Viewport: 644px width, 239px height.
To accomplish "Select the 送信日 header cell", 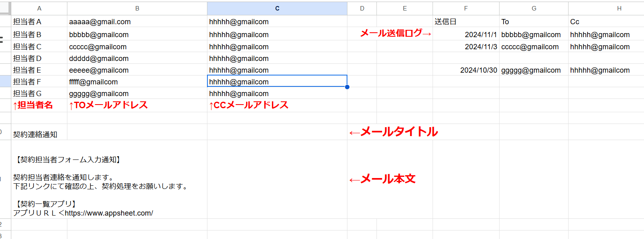I will (466, 21).
